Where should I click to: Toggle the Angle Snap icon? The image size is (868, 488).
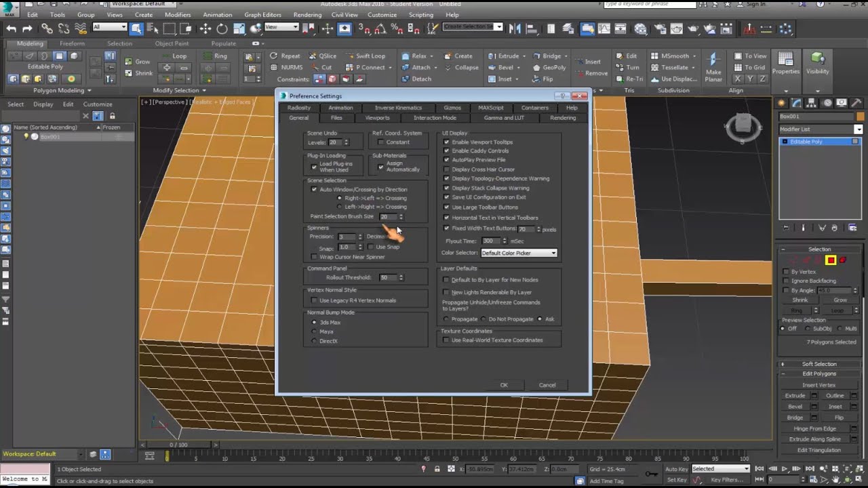(x=380, y=28)
